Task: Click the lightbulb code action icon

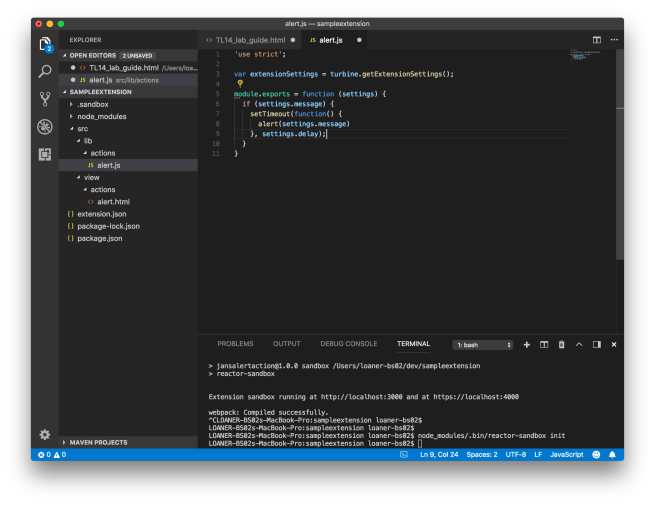Action: (240, 84)
